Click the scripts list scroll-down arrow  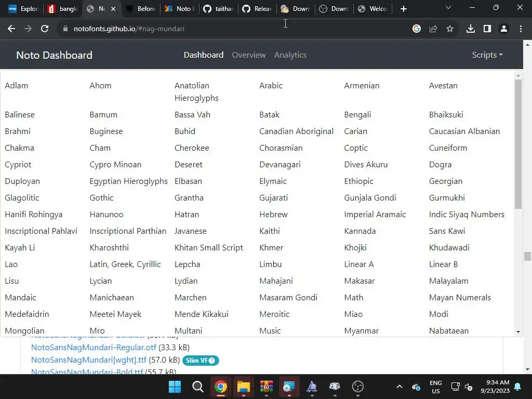point(518,332)
